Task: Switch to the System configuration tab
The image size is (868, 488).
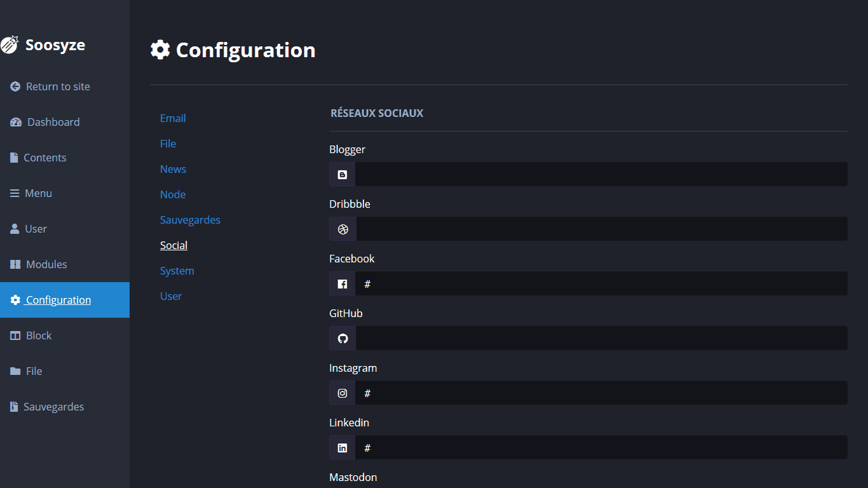Action: pos(177,271)
